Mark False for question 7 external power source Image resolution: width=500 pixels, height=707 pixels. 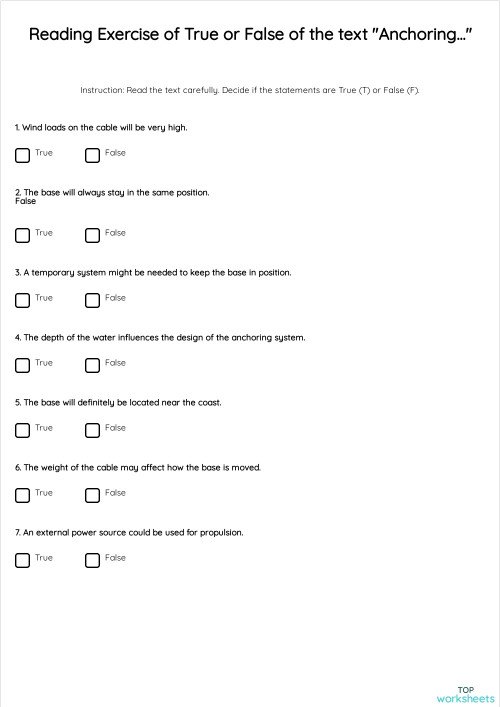pyautogui.click(x=92, y=560)
